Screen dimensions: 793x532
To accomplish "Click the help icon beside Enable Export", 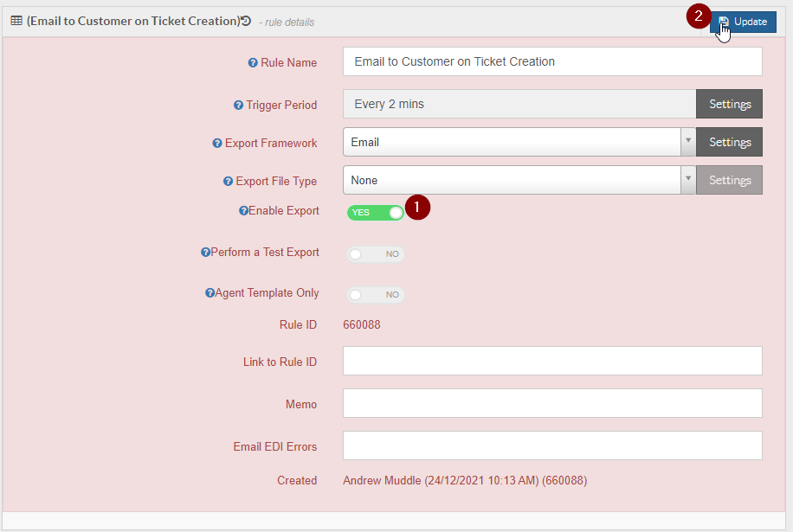I will (243, 211).
